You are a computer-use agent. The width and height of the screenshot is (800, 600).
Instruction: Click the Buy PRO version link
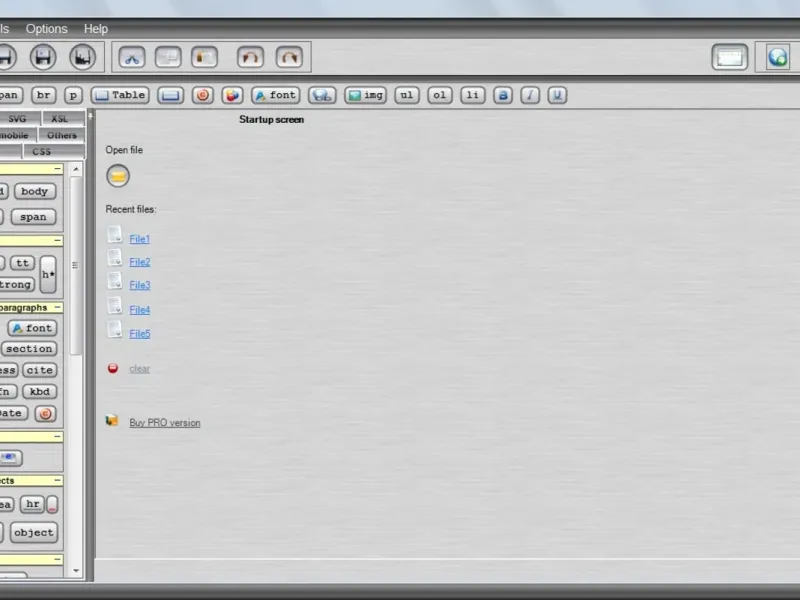click(165, 422)
